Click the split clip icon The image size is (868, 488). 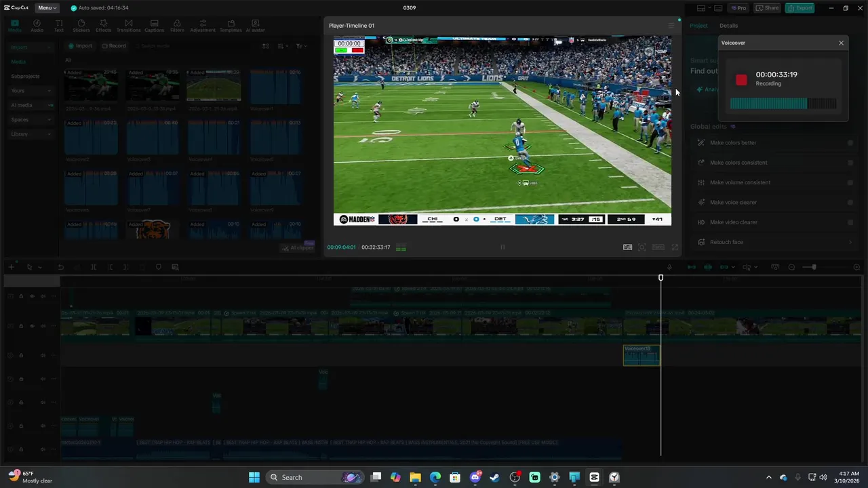(x=94, y=267)
